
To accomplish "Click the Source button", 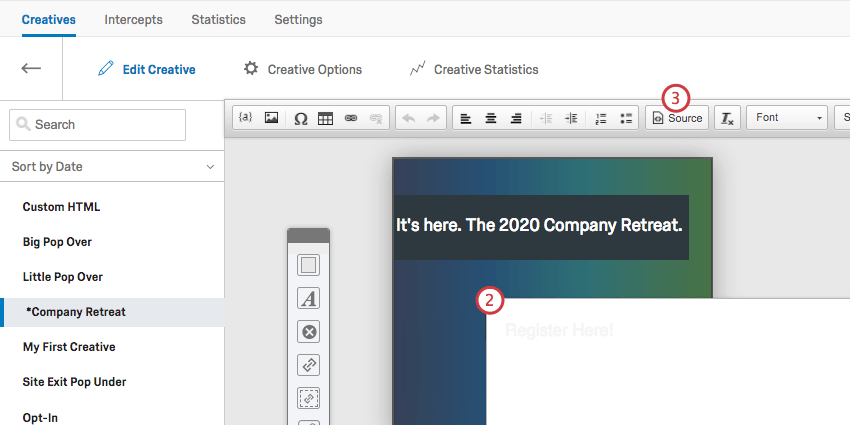I will (x=677, y=118).
